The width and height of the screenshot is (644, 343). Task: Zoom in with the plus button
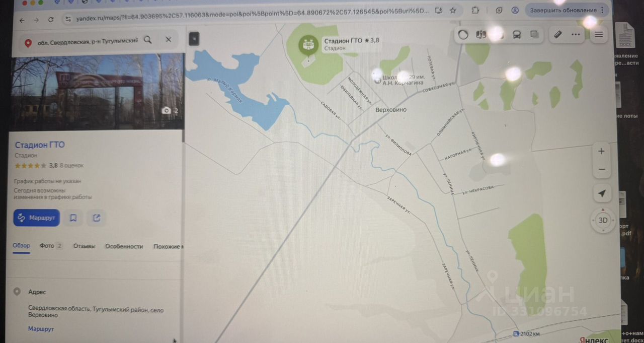click(x=601, y=151)
